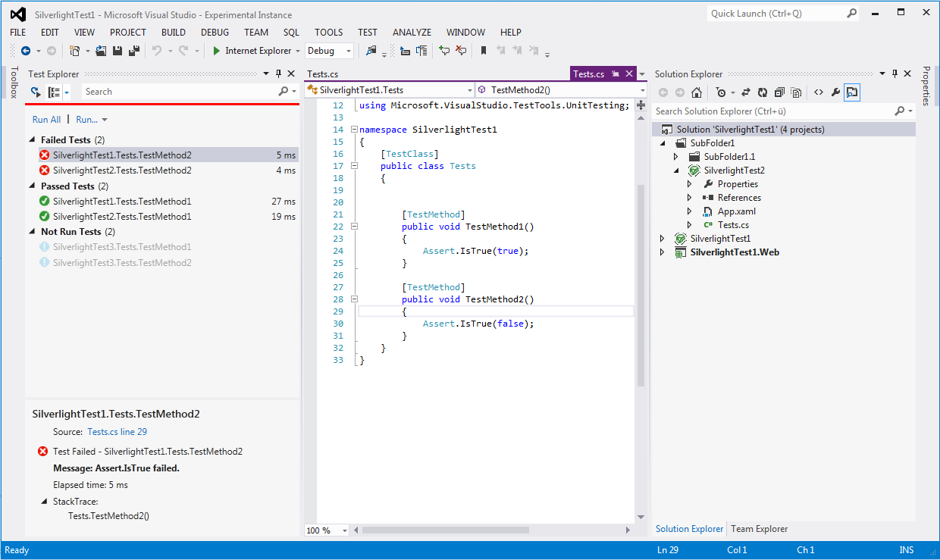Open the FILE menu
Viewport: 940px width, 560px height.
[x=18, y=33]
